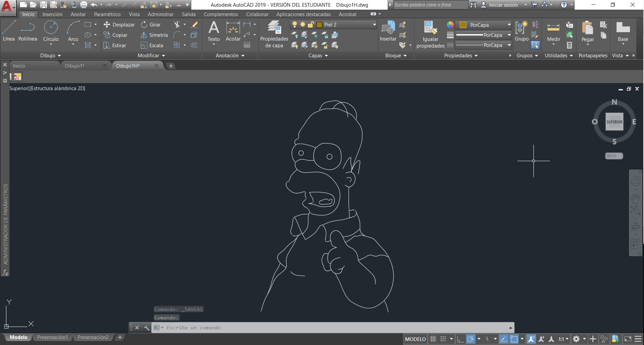Image resolution: width=644 pixels, height=345 pixels.
Task: Expand the Dibujo panel
Action: coord(51,56)
